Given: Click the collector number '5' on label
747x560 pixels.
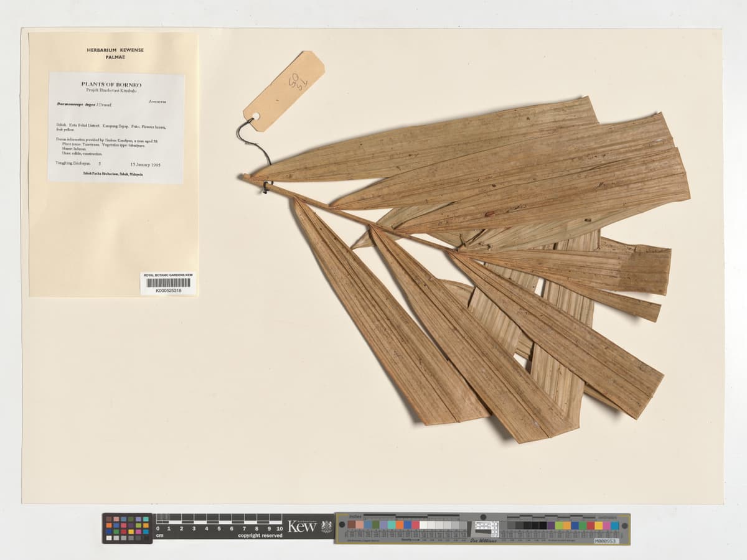Looking at the screenshot, I should pyautogui.click(x=100, y=162).
